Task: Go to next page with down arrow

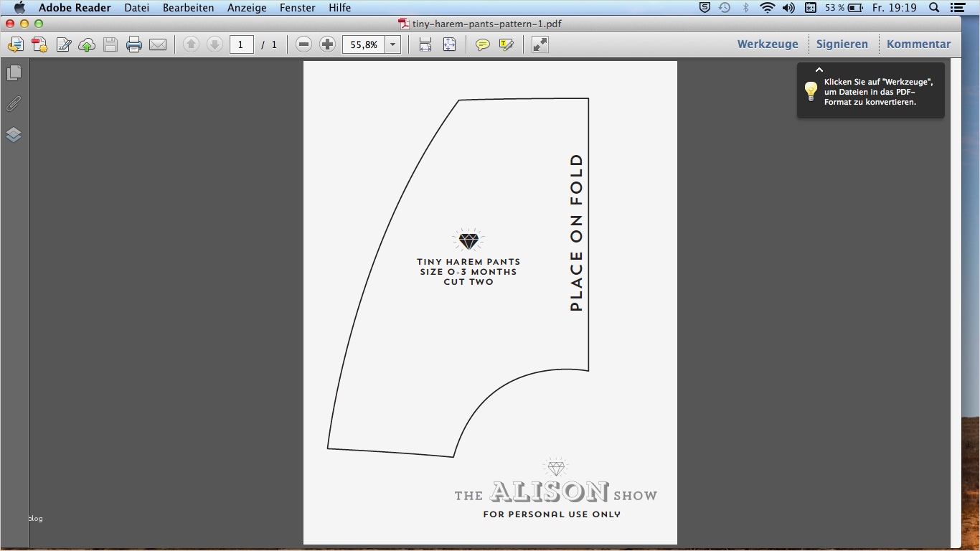Action: click(215, 44)
